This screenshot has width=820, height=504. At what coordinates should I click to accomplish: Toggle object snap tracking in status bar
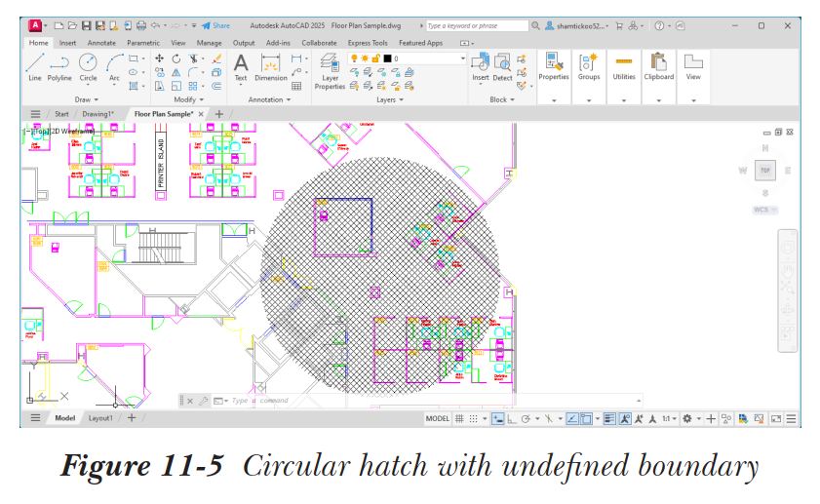click(x=572, y=419)
